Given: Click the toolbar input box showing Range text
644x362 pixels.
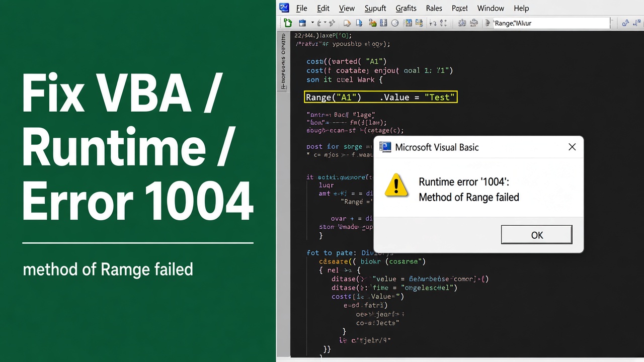Looking at the screenshot, I should 551,23.
